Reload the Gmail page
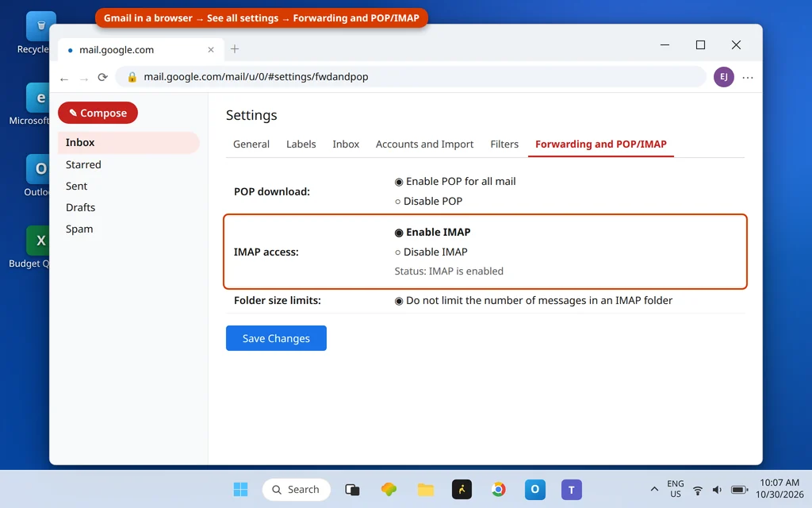812x508 pixels. [x=102, y=77]
